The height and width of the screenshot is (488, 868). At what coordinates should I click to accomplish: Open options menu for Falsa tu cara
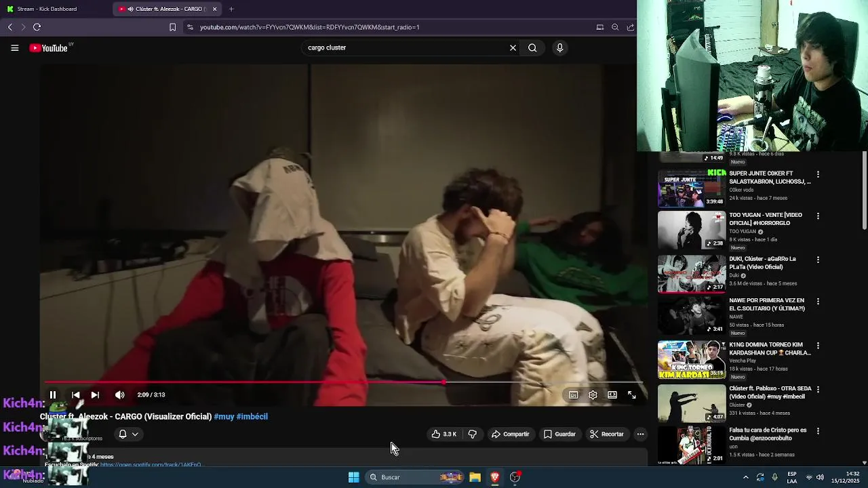(818, 431)
